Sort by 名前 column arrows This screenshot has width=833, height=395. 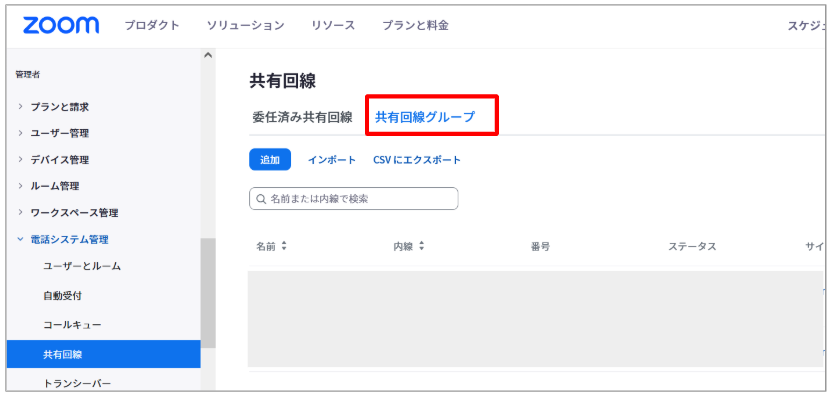[x=284, y=246]
